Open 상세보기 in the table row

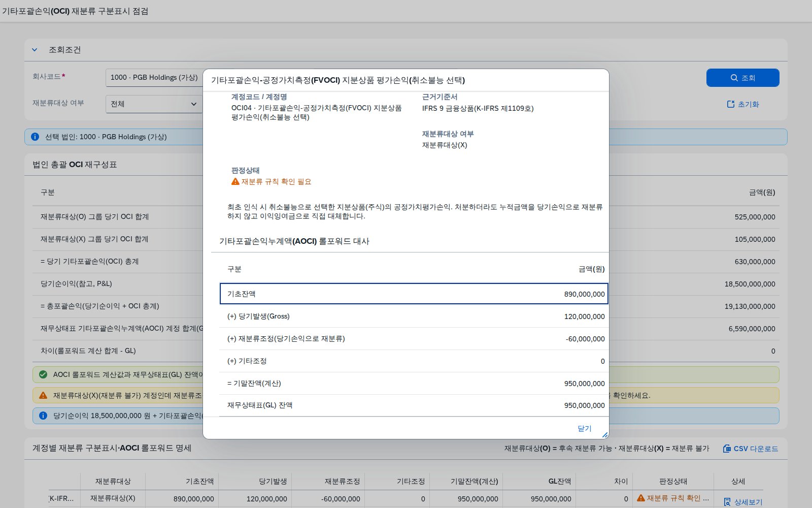click(x=743, y=502)
